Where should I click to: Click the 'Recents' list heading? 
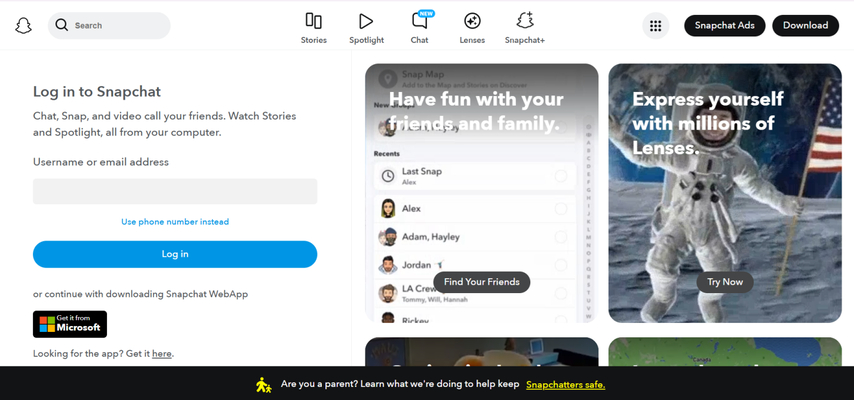pyautogui.click(x=387, y=154)
